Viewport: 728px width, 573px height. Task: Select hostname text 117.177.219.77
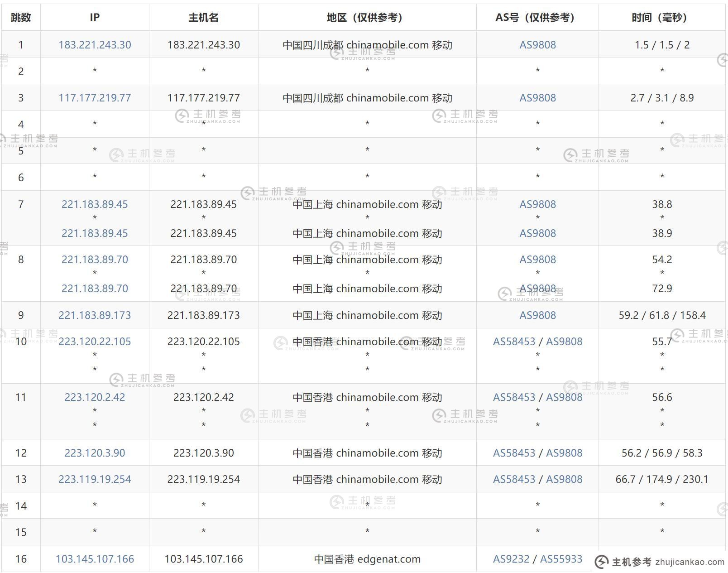click(203, 98)
